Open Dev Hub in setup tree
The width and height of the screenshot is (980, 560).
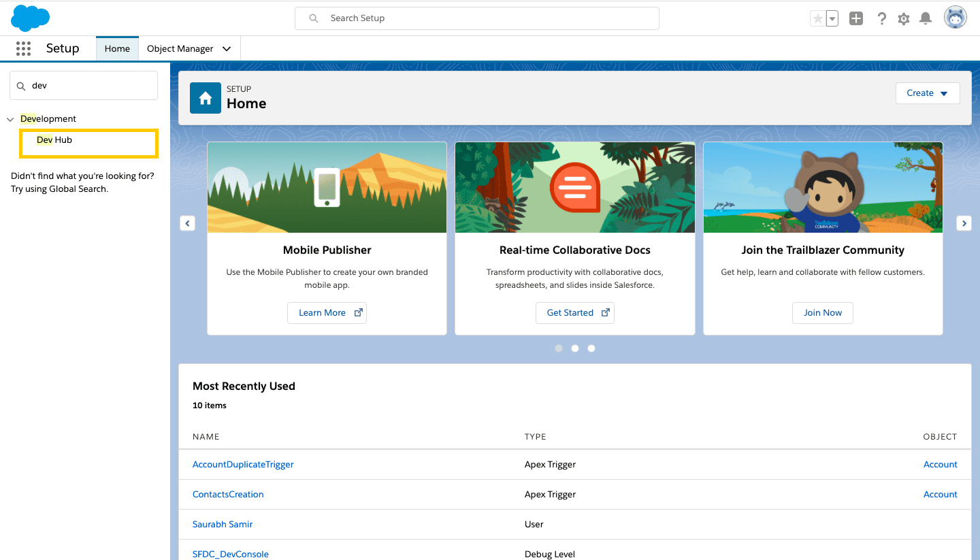[54, 139]
